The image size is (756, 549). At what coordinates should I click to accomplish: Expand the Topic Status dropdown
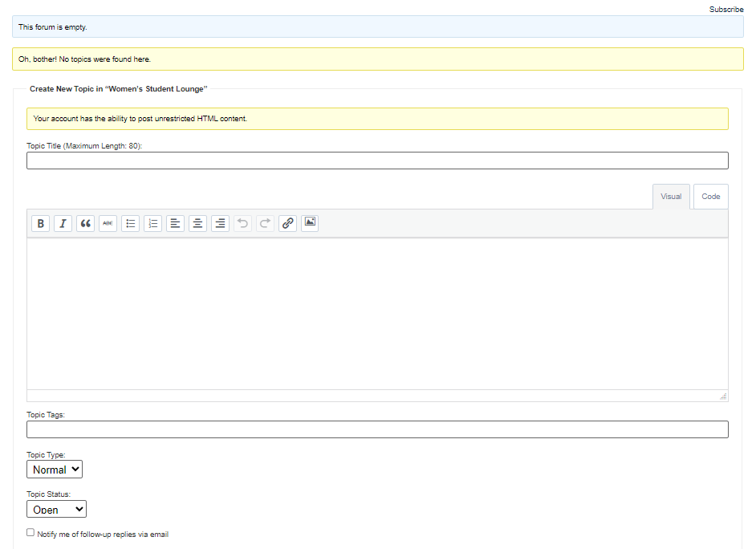coord(56,509)
